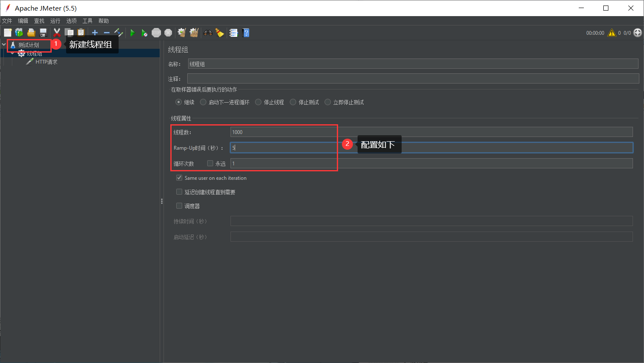Screen dimensions: 644x363
Task: Click the gear icon of thread group node
Action: (x=21, y=53)
